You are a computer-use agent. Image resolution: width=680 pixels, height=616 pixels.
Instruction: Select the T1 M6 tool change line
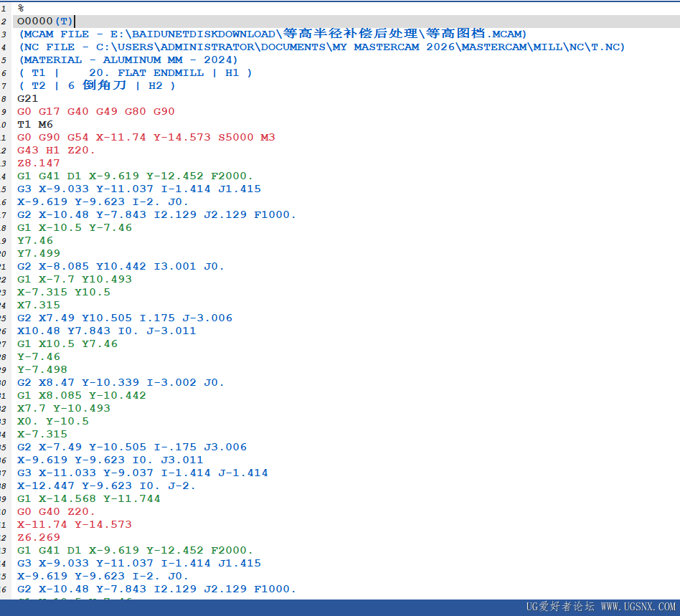[x=35, y=124]
